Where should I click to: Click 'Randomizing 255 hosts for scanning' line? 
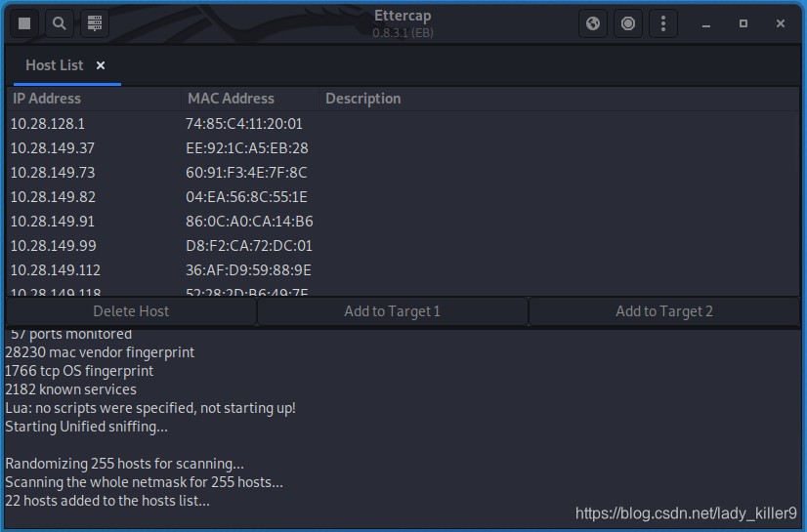124,464
